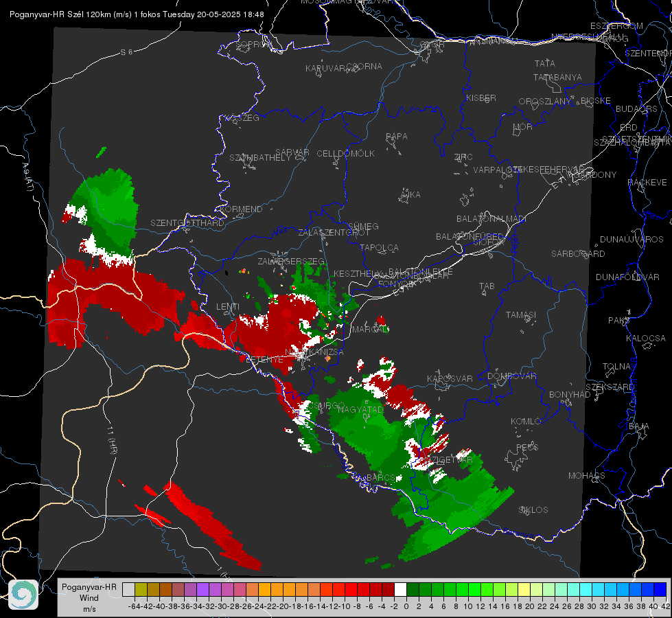672x618 pixels.
Task: Click the LETENYE town label
Action: click(264, 359)
